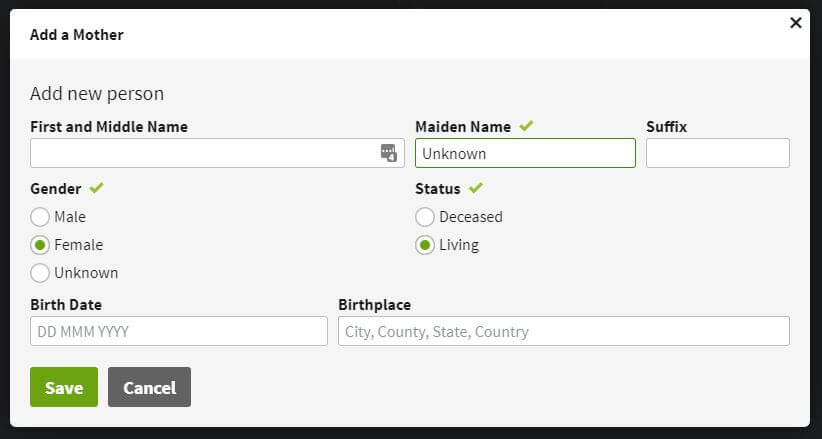Select the Male gender option

pos(40,217)
